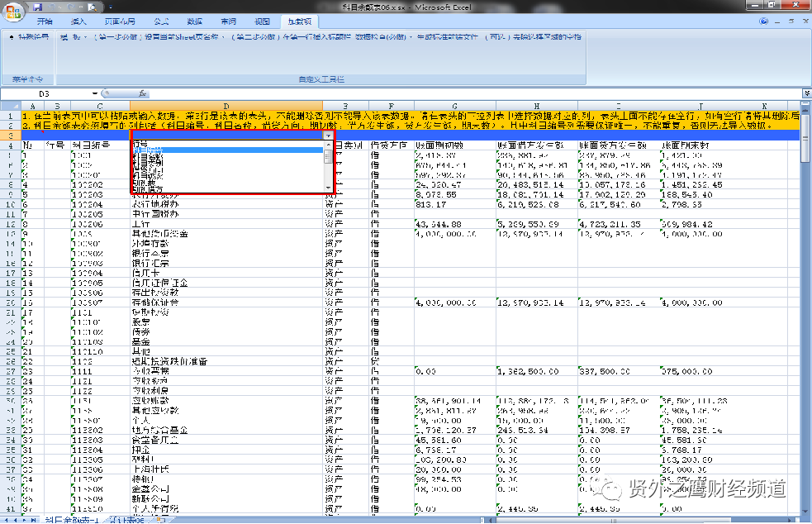Select column H header

pyautogui.click(x=536, y=106)
